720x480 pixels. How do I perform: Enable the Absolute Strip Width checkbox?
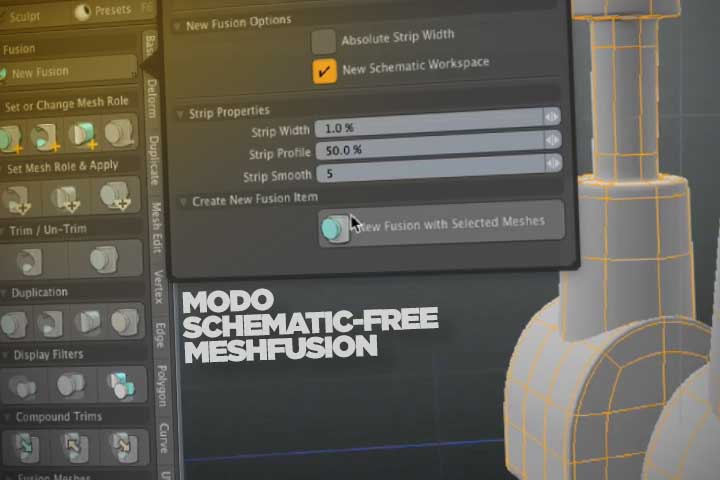pos(323,41)
